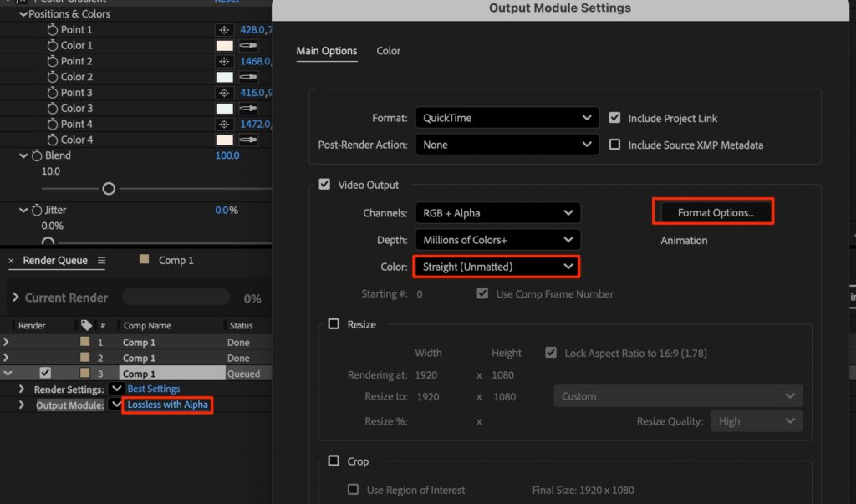Click the Point 4 crosshair position picker

223,124
